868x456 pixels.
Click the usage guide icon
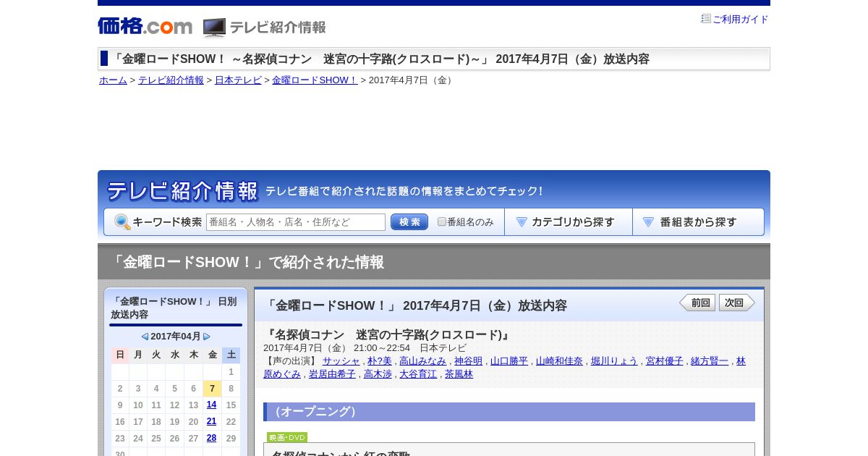706,19
